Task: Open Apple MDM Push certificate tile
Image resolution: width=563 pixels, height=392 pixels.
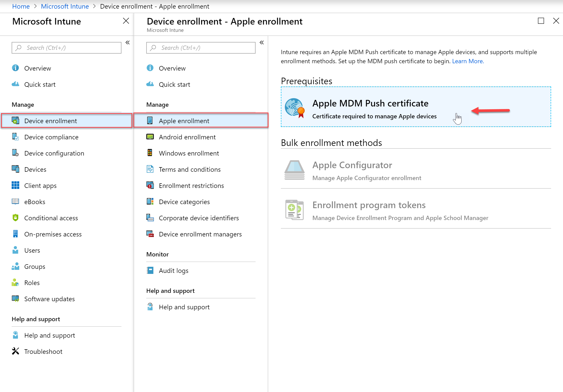Action: pos(416,107)
